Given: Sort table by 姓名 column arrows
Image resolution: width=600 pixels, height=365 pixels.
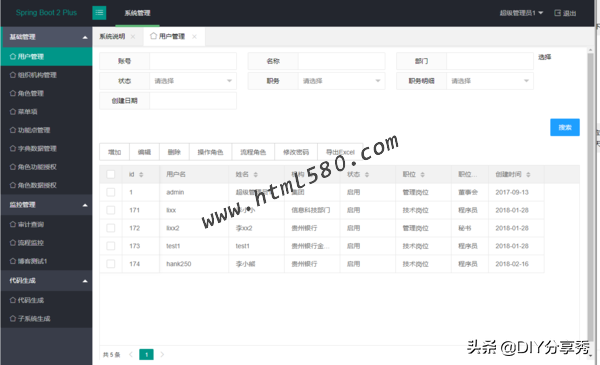Looking at the screenshot, I should pos(256,174).
